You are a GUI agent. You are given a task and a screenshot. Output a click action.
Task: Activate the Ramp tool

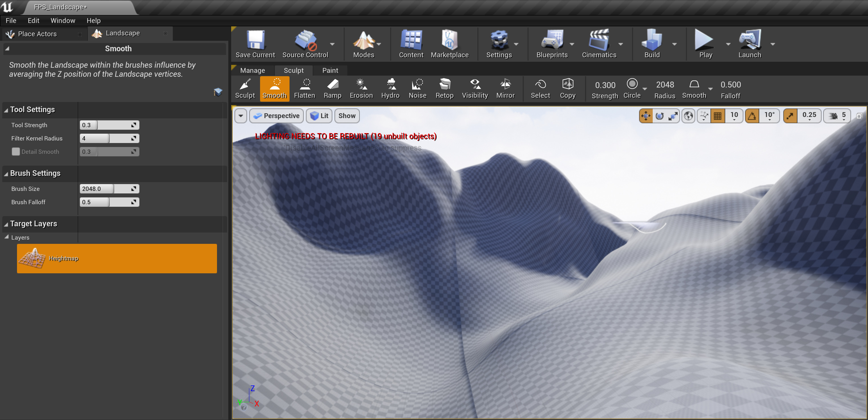click(332, 88)
